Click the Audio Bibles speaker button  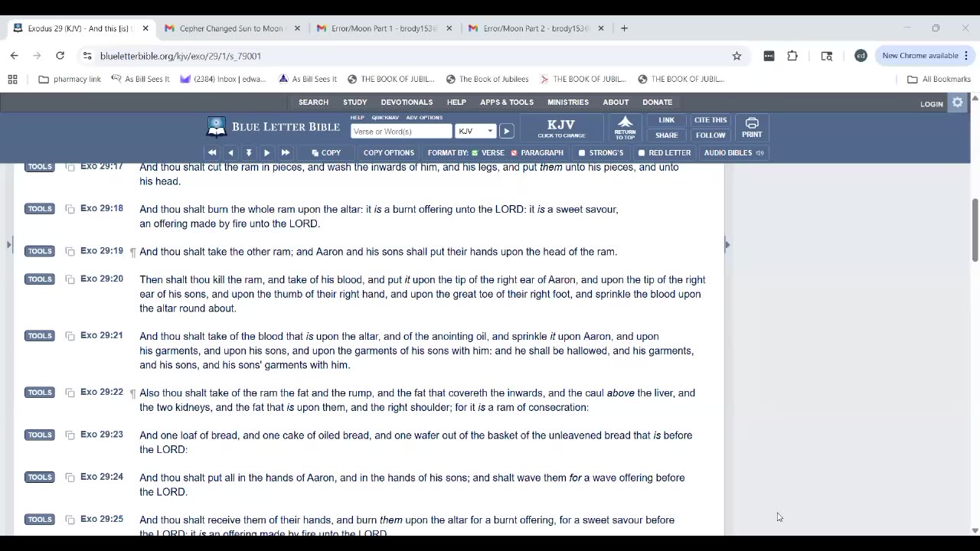(733, 152)
